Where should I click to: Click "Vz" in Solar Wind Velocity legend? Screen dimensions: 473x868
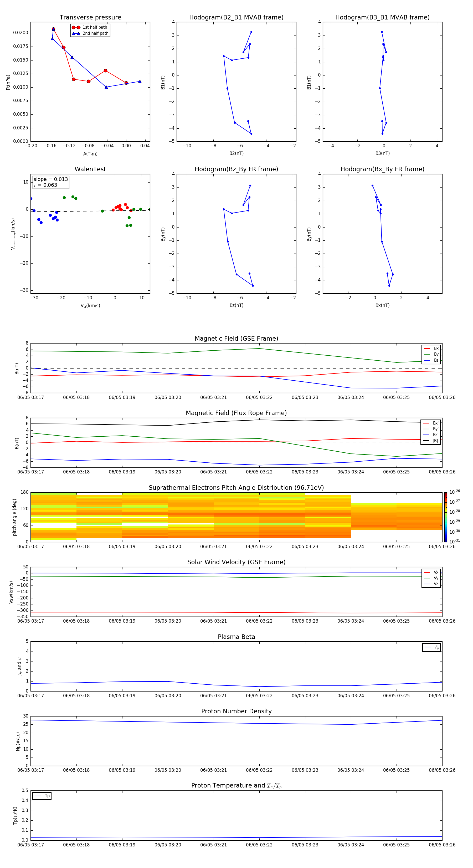pos(431,584)
